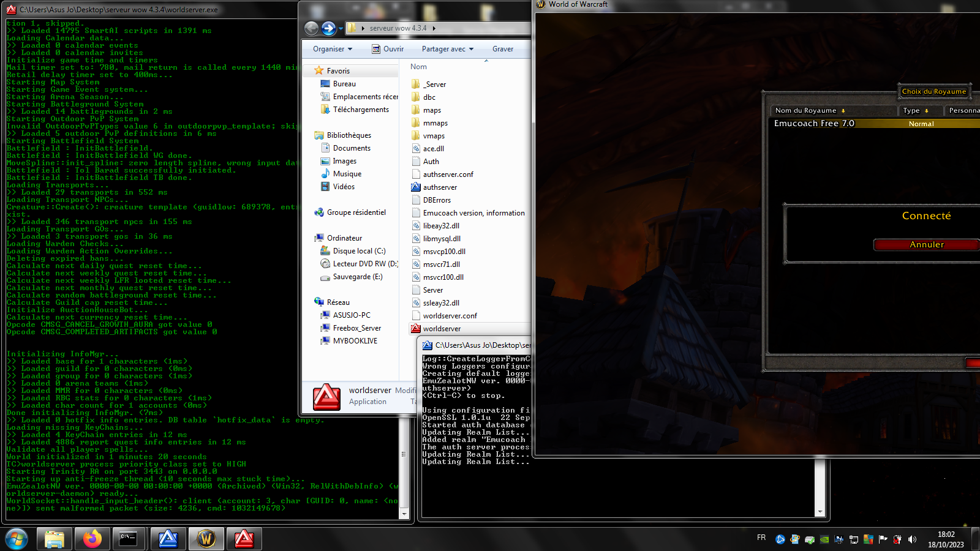Screen dimensions: 980x551
Task: Click the Explorer back navigation arrow
Action: [x=311, y=28]
